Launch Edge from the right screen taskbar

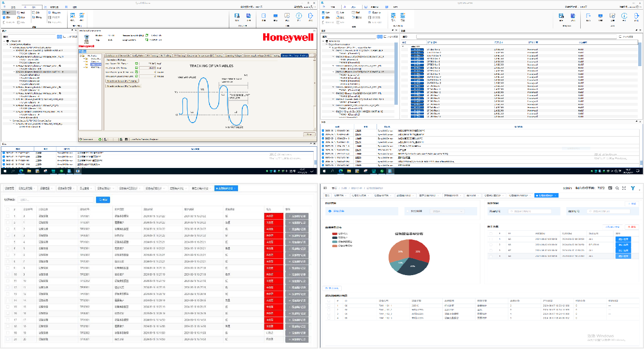coord(341,171)
